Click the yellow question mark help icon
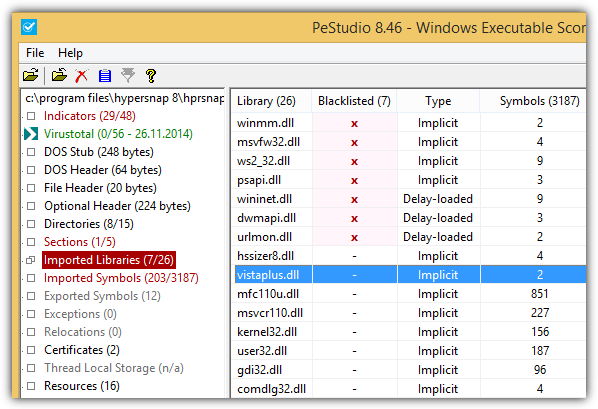This screenshot has width=598, height=409. pos(151,76)
